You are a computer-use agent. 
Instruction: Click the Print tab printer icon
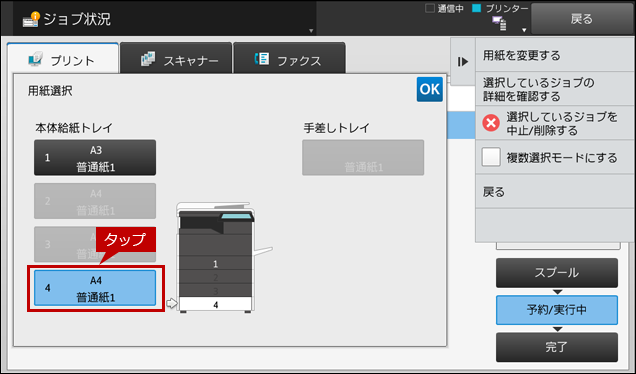coord(36,59)
